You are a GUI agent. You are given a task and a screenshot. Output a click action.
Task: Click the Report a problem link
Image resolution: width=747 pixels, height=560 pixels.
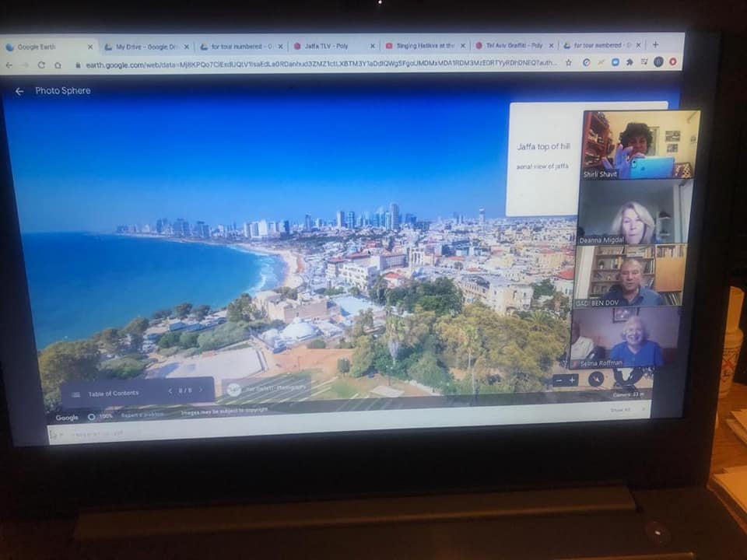142,415
